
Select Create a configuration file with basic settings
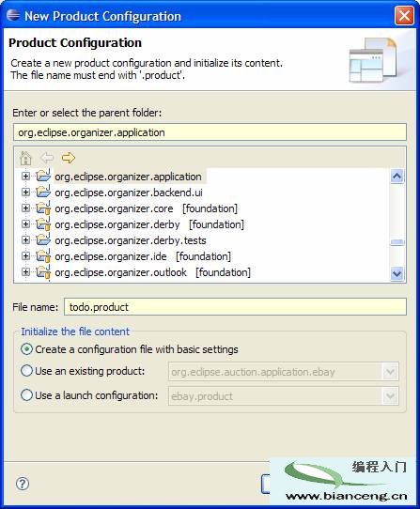[26, 349]
